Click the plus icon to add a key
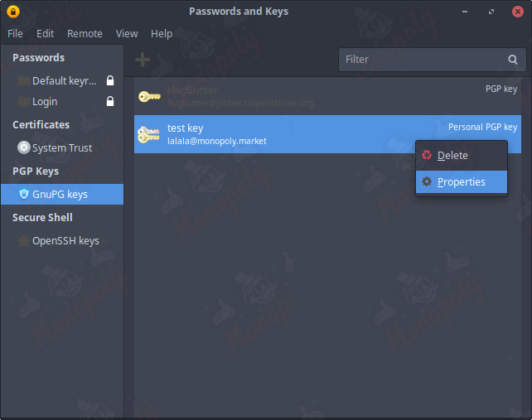The image size is (532, 420). (x=143, y=60)
